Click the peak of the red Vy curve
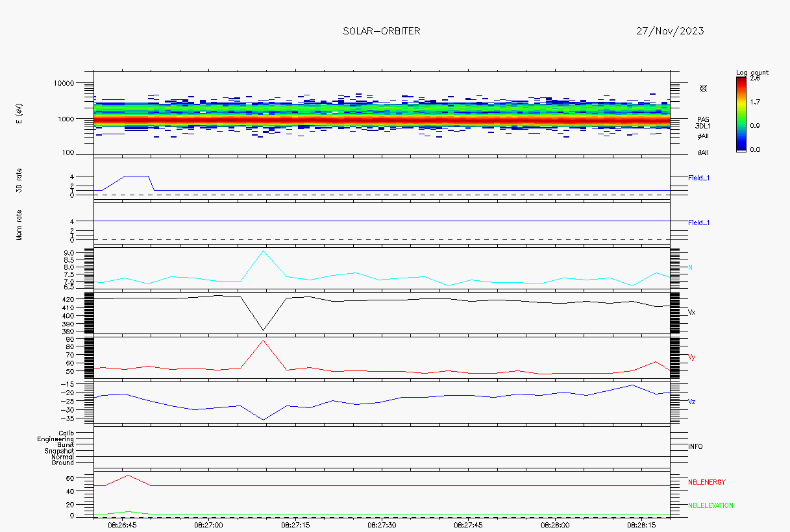 point(263,340)
